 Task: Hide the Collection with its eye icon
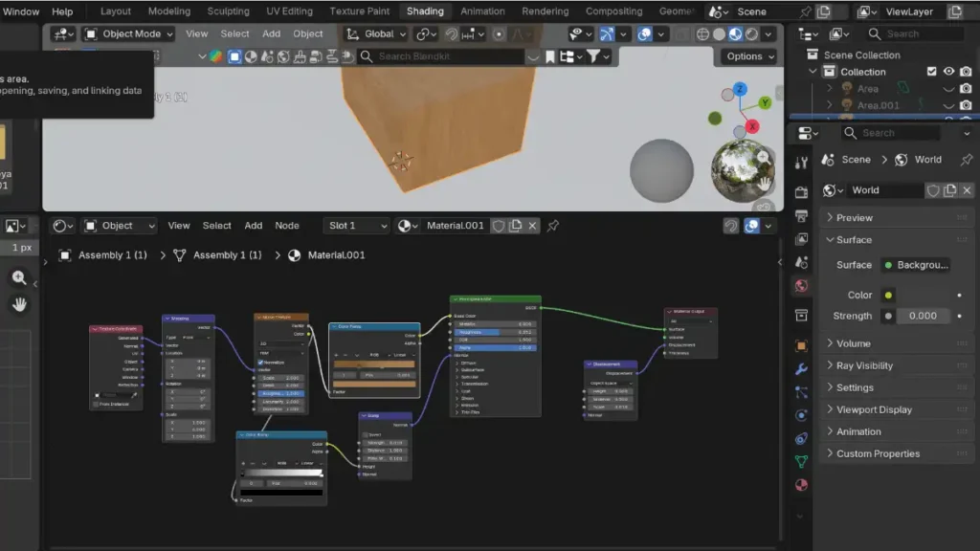(948, 72)
